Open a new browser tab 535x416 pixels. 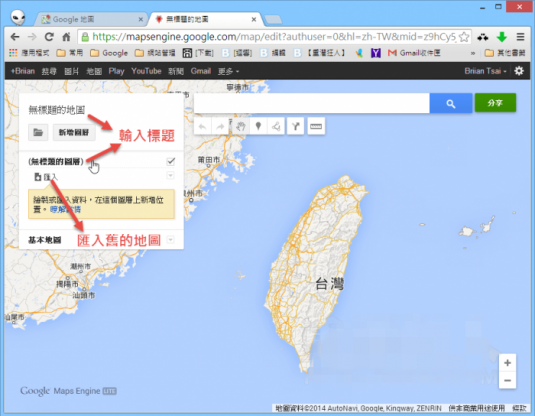pos(273,19)
